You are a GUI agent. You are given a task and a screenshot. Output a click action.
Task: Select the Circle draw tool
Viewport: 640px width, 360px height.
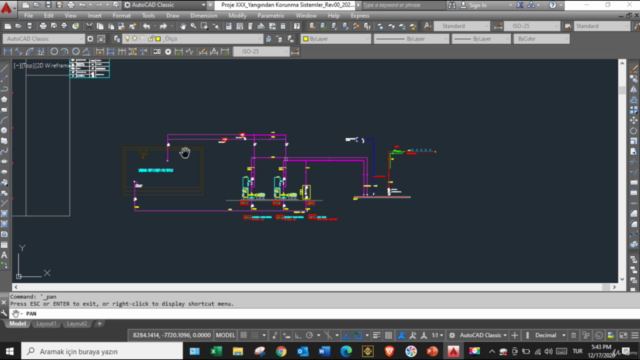4,131
